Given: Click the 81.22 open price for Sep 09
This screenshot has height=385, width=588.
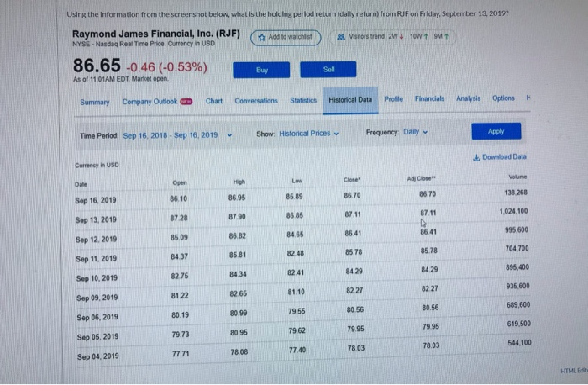Looking at the screenshot, I should (x=180, y=296).
